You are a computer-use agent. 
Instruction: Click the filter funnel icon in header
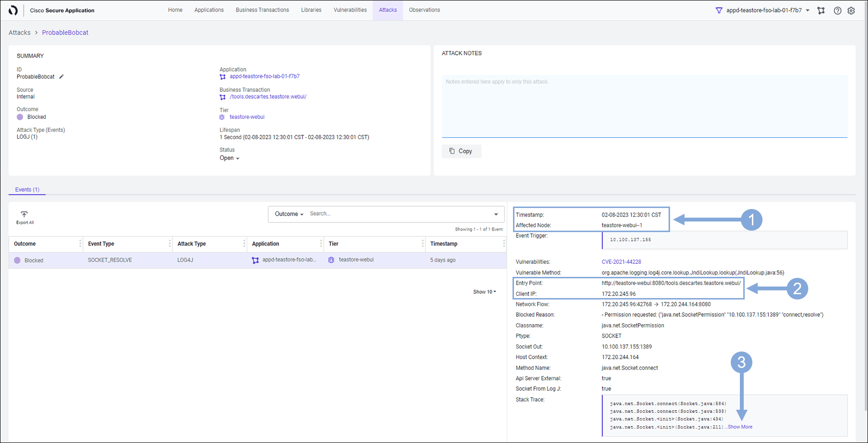coord(719,11)
